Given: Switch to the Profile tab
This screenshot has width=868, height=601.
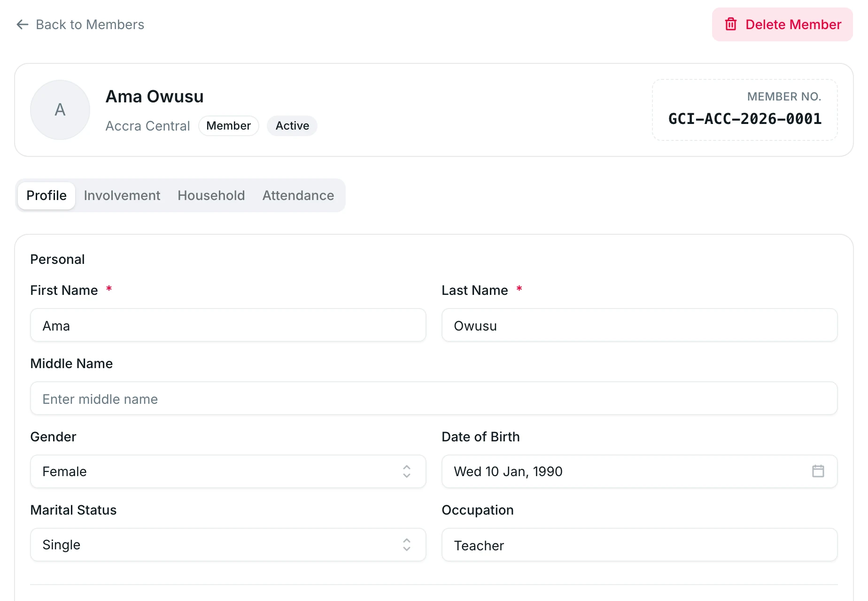Looking at the screenshot, I should click(x=46, y=195).
